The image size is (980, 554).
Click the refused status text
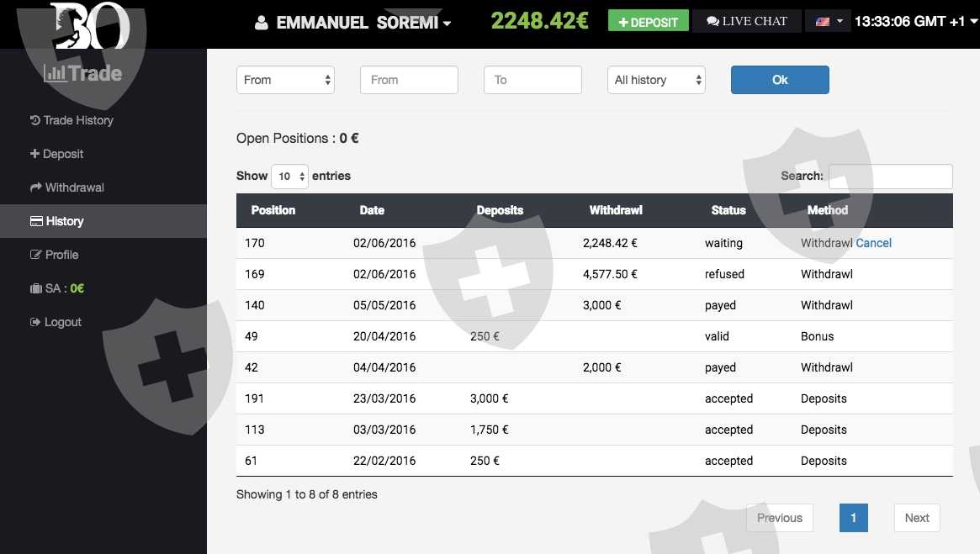click(724, 274)
